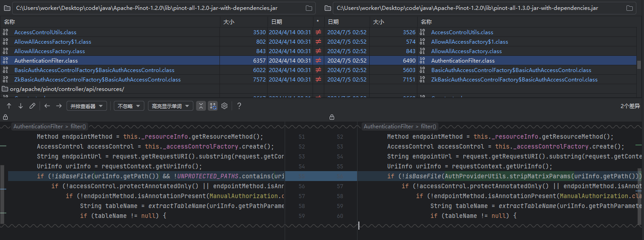
Task: Select right AllowAllAccessFactory$1.class file
Action: point(470,41)
